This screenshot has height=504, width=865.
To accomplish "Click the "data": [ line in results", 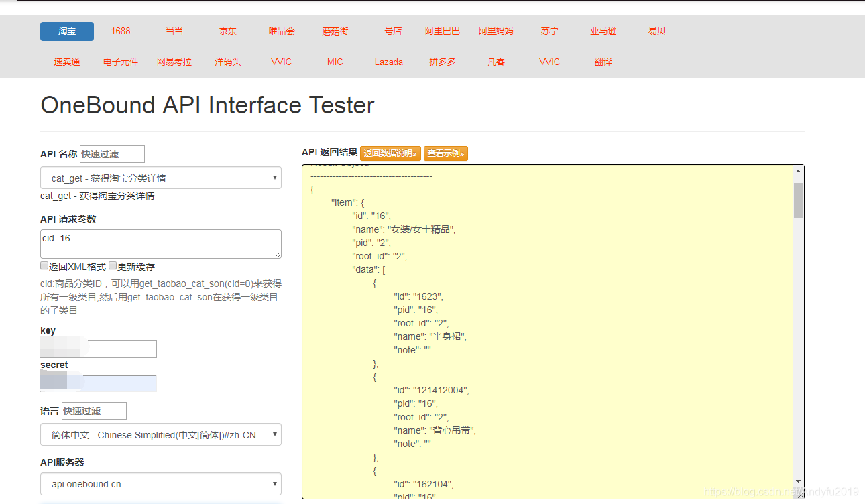I will (x=369, y=269).
